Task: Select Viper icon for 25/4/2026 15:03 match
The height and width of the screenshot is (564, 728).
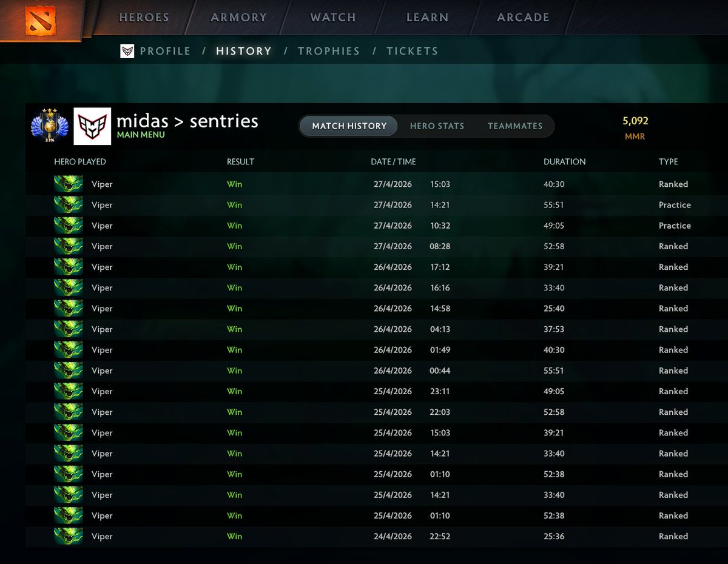Action: click(x=69, y=432)
